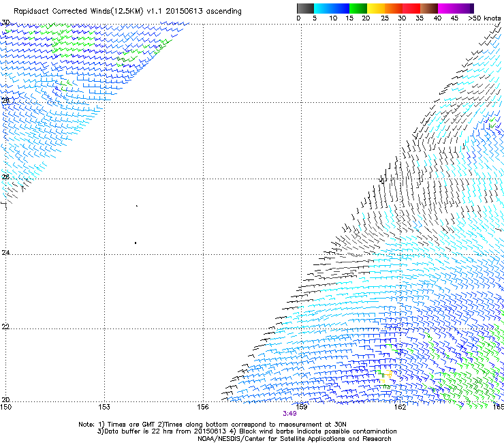Click the gray 0-5 knots legend segment
Screen dimensions: 504x443
(x=305, y=8)
